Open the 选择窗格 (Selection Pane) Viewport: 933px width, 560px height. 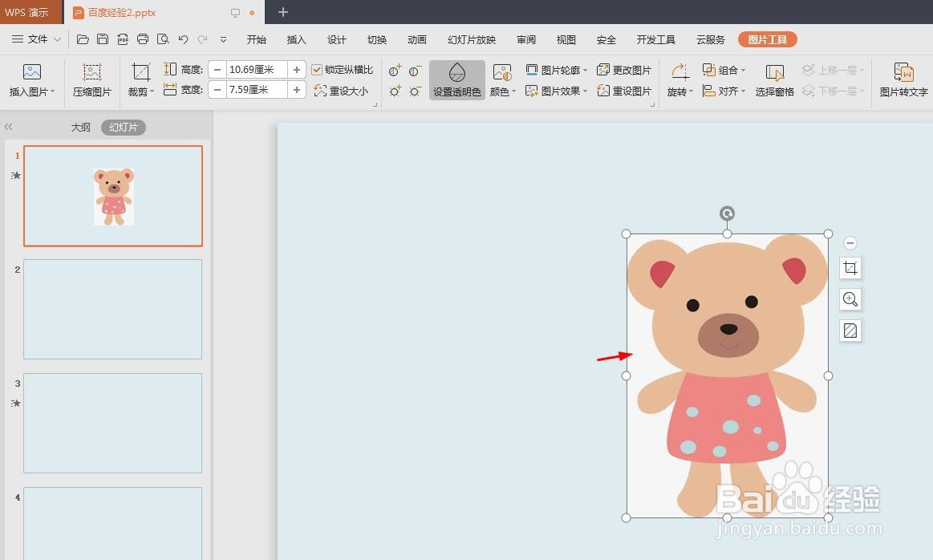[774, 79]
